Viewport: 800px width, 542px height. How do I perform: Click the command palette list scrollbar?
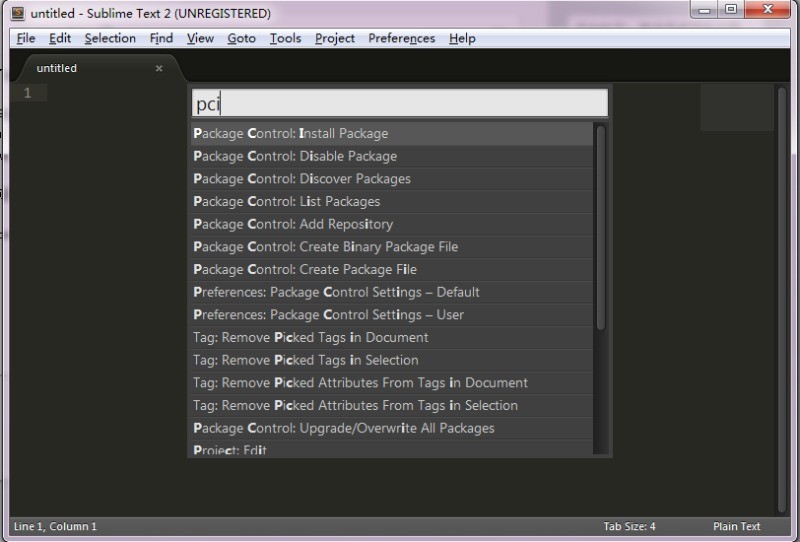point(600,225)
